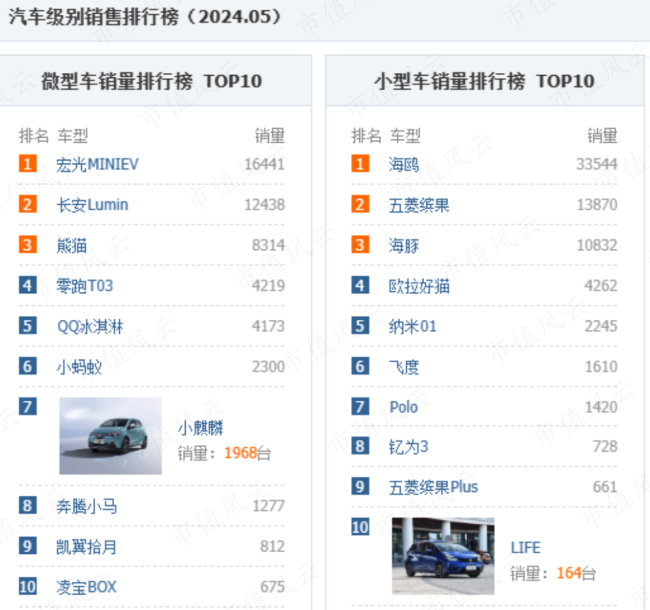Click sales value 4262 for 欧拉好猫
The height and width of the screenshot is (610, 650).
601,286
